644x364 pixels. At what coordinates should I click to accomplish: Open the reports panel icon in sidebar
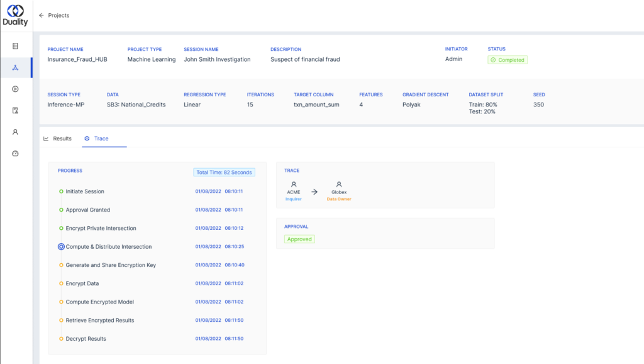pyautogui.click(x=16, y=110)
